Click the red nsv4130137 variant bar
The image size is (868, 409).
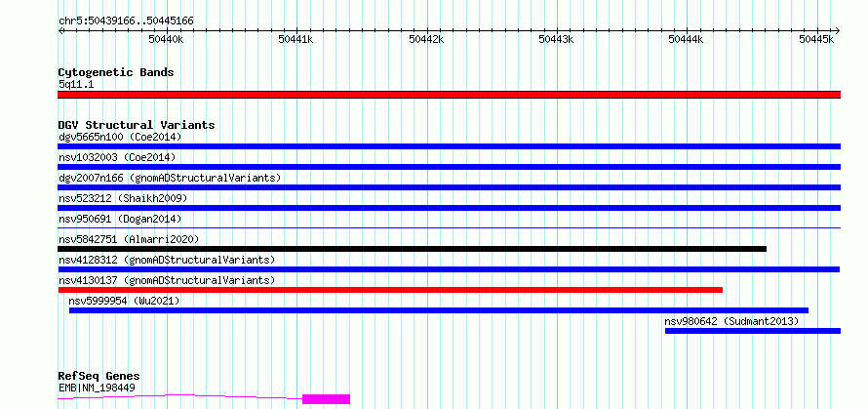(390, 290)
